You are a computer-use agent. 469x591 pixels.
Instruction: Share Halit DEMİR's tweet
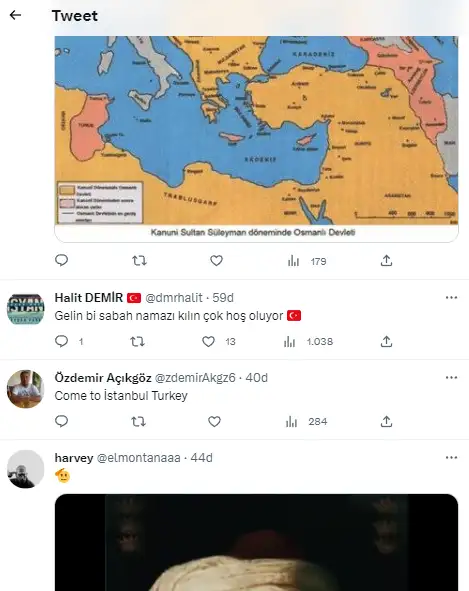point(386,341)
